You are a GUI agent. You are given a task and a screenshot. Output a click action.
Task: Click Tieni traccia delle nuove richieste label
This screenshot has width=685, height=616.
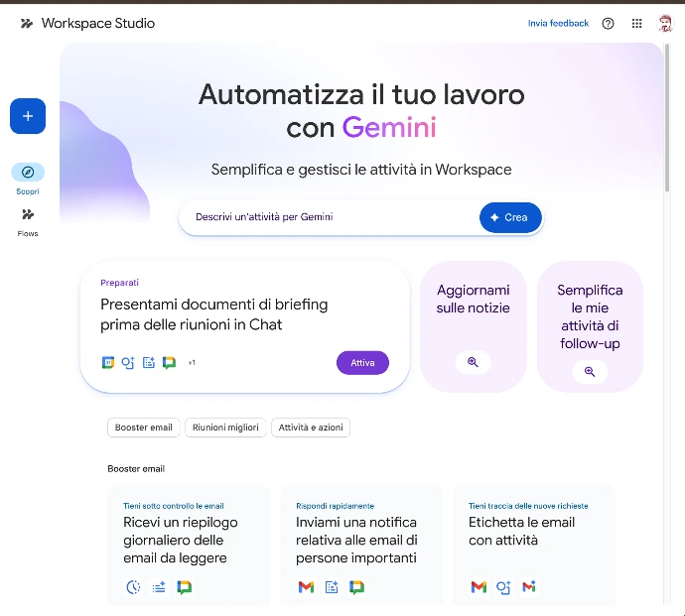click(528, 506)
